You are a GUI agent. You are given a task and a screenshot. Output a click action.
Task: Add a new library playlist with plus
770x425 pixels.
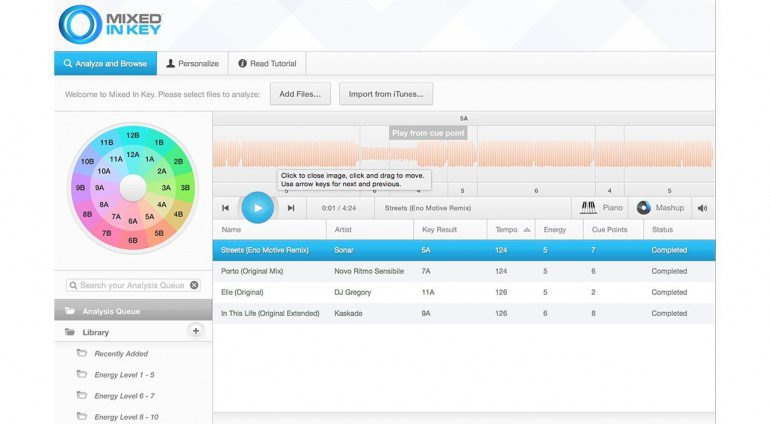(x=196, y=331)
